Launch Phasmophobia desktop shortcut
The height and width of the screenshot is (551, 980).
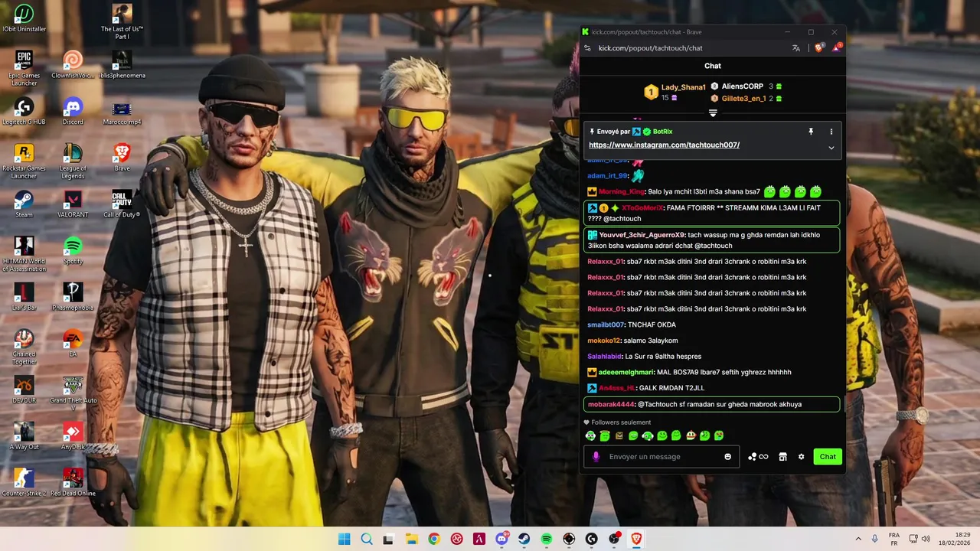coord(73,297)
